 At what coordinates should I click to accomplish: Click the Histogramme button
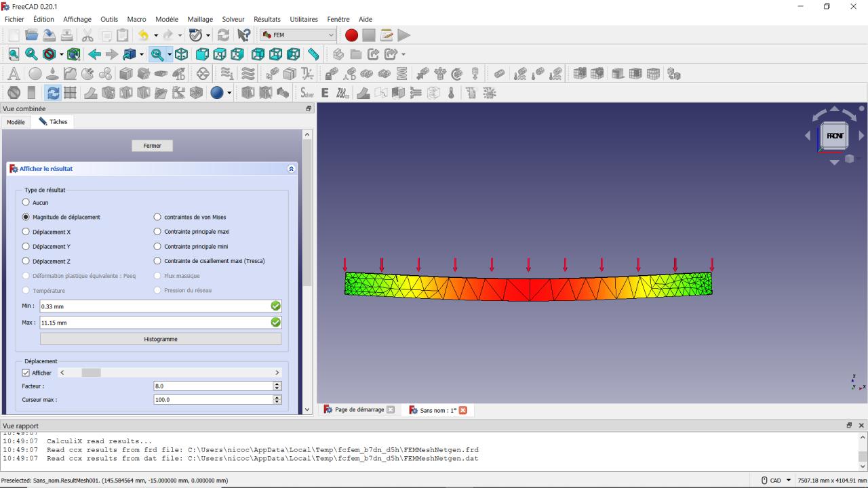point(161,339)
